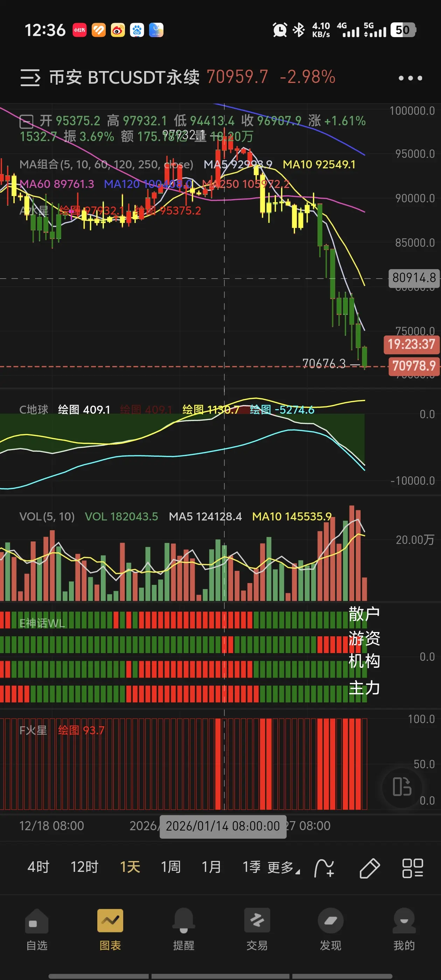
Task: Tap the Baidu notification icon
Action: [137, 30]
